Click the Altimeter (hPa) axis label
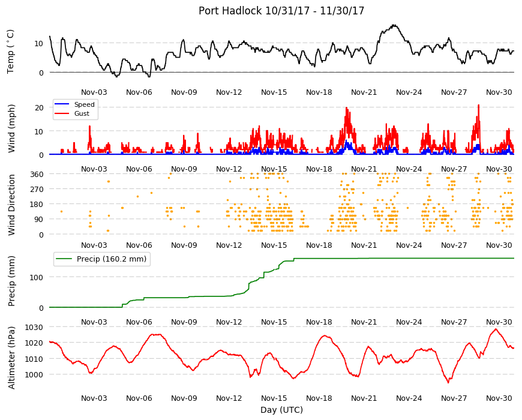Screen dimensions: 522x420 [x=11, y=358]
